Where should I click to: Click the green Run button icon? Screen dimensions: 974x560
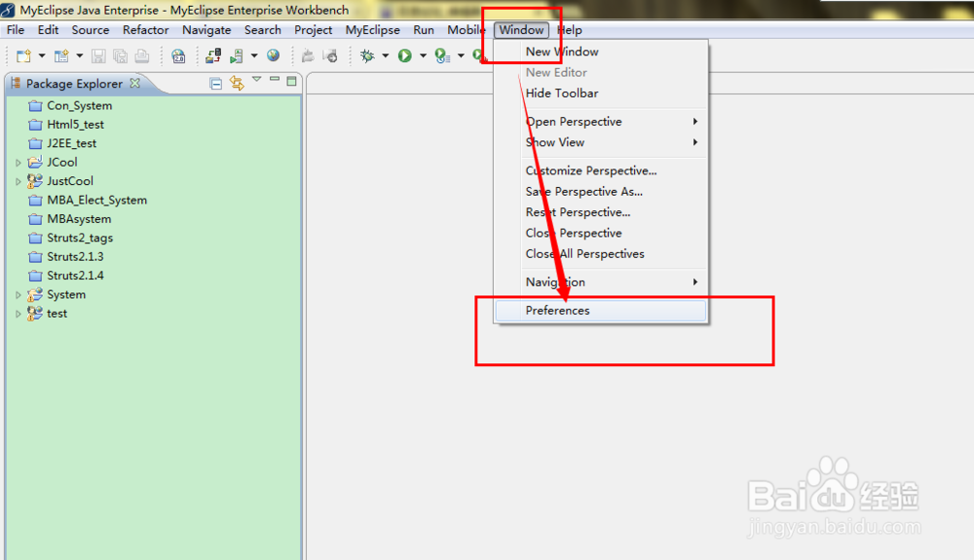[405, 56]
